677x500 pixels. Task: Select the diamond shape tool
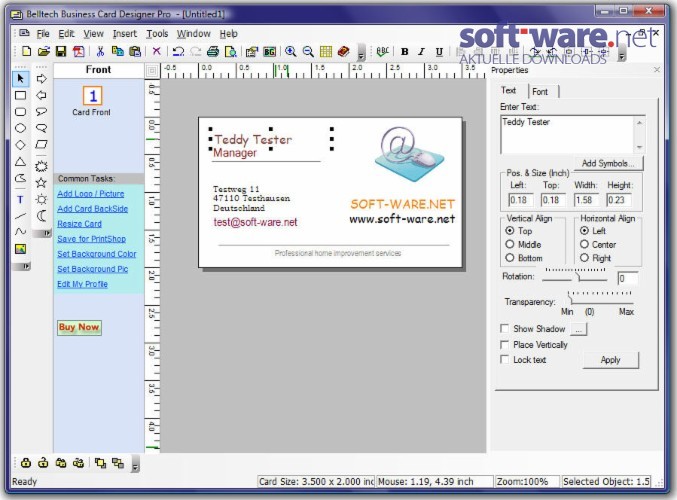pos(20,145)
